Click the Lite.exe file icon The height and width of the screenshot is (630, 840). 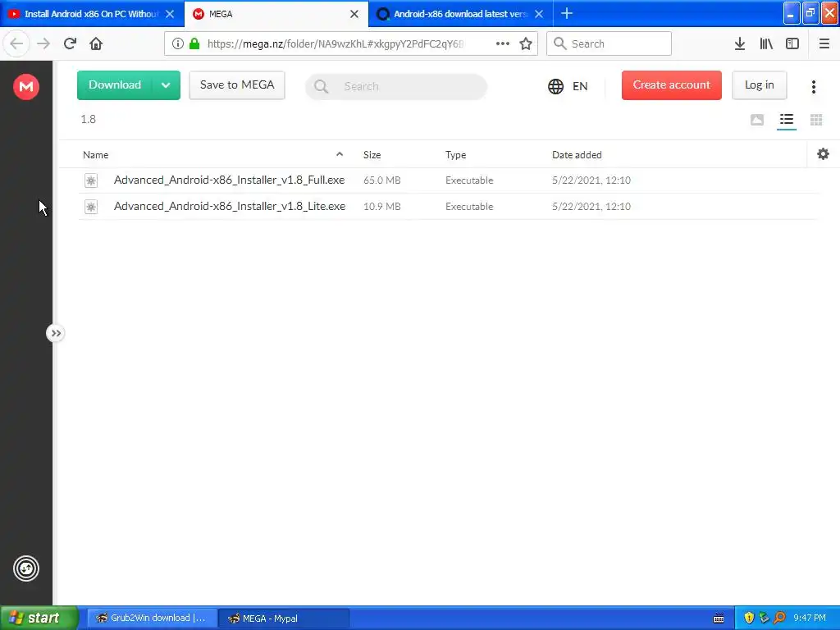coord(91,207)
